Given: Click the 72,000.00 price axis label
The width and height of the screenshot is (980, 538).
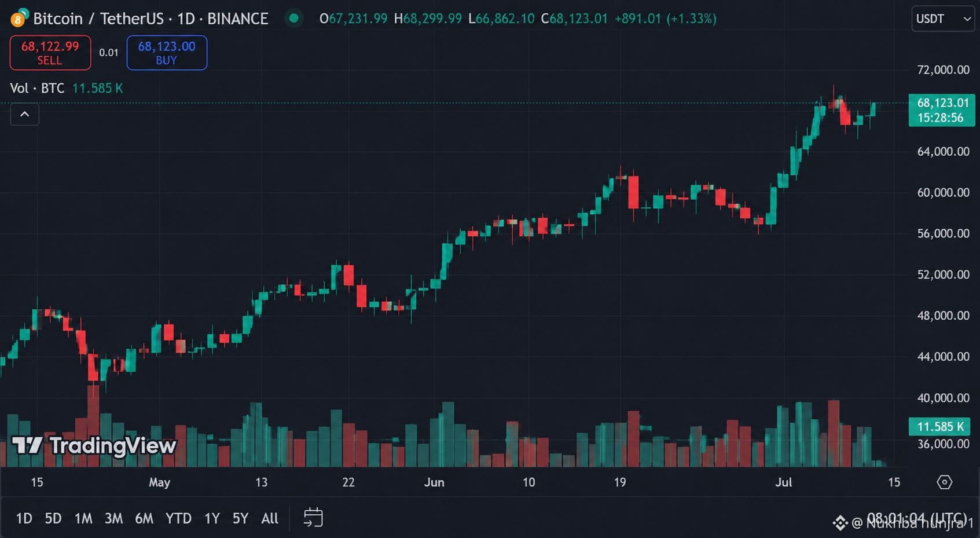Looking at the screenshot, I should point(943,69).
